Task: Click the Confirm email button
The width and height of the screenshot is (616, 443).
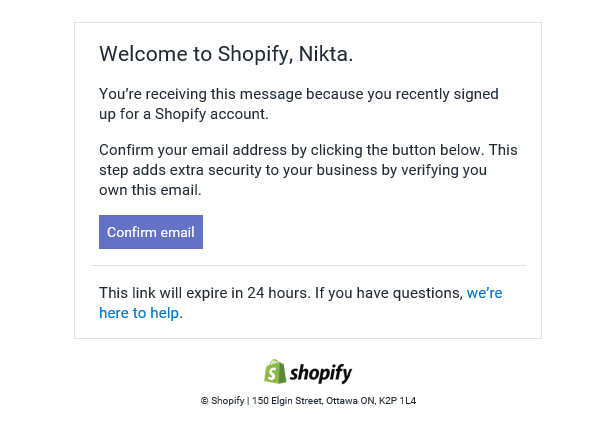Action: (x=151, y=232)
